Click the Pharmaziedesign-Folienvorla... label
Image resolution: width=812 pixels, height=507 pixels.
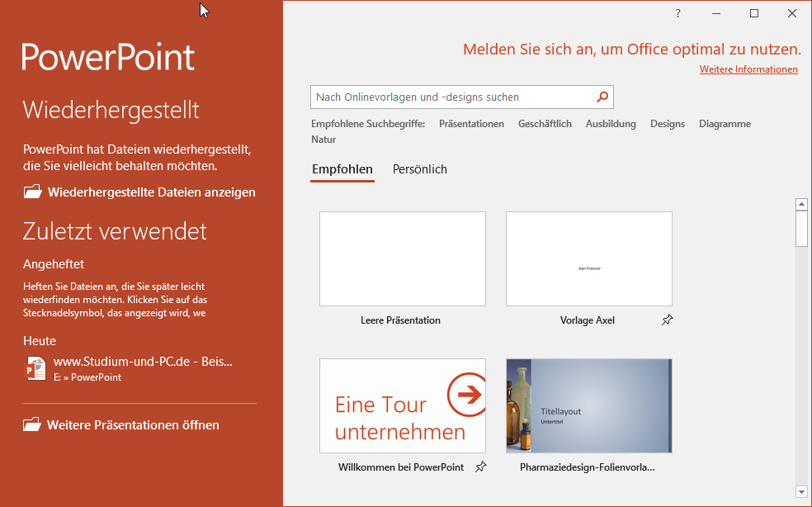click(588, 467)
